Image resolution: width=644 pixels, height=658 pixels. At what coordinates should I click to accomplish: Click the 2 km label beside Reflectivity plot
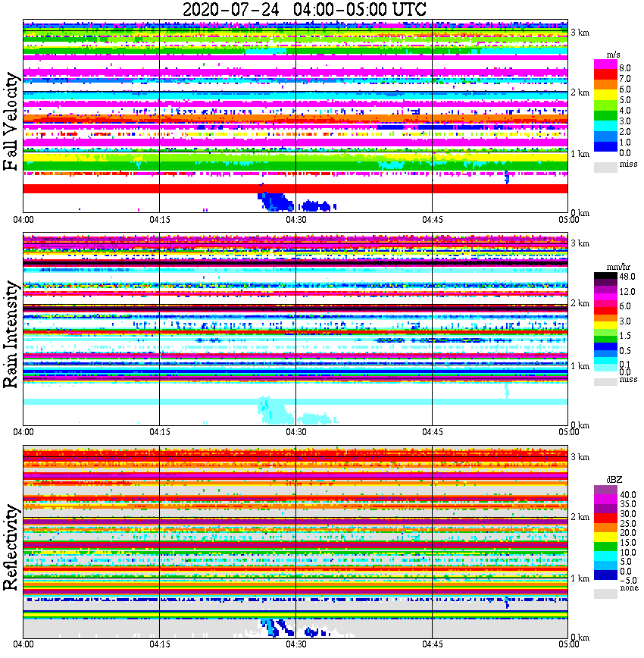pos(580,517)
